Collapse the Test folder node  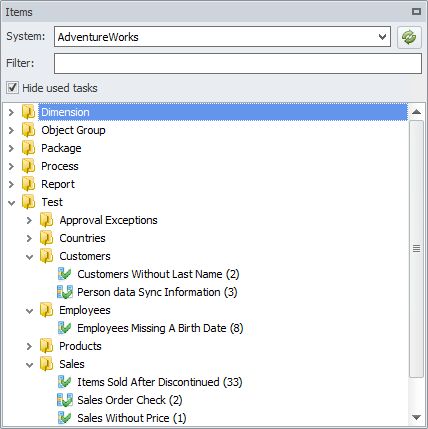tap(11, 202)
